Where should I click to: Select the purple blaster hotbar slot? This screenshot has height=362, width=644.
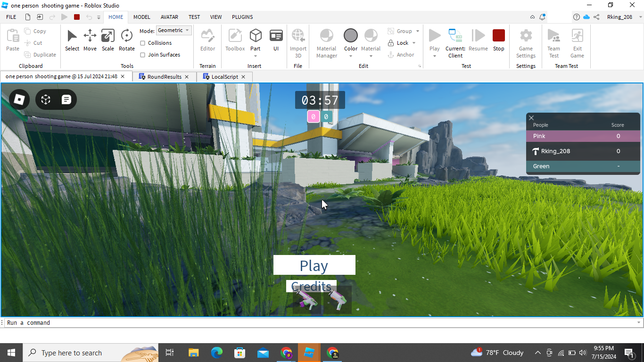coord(307,299)
